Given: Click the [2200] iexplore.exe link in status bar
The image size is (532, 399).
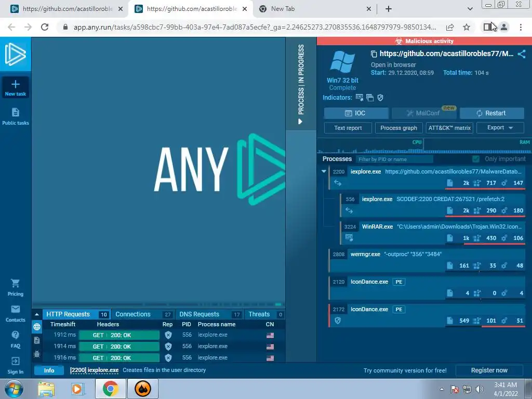Looking at the screenshot, I should 94,370.
